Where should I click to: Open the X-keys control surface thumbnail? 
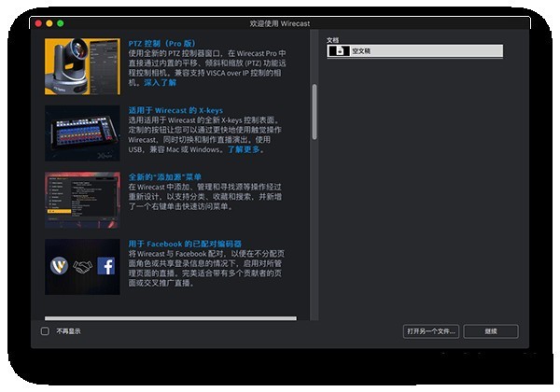click(82, 133)
